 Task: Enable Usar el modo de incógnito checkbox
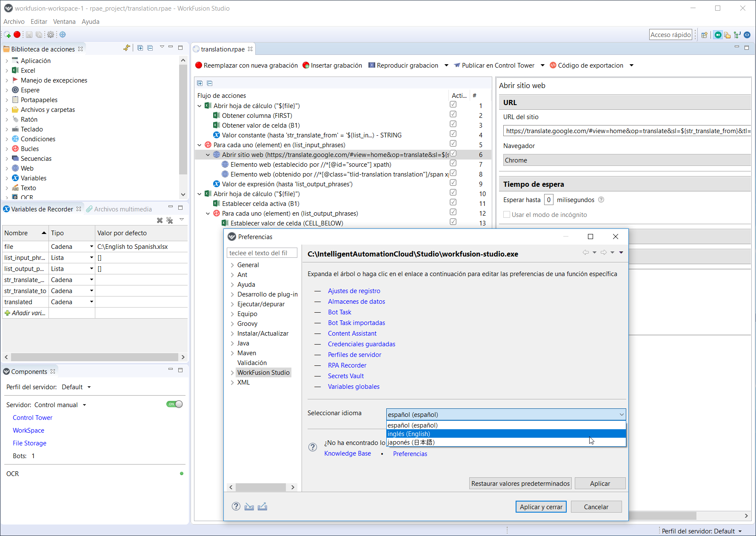pos(507,215)
